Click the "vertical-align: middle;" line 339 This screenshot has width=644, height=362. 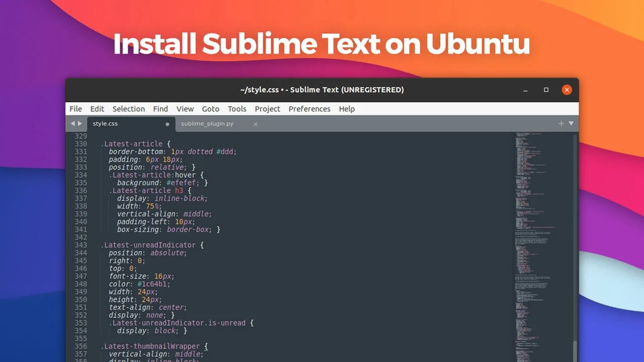[165, 214]
